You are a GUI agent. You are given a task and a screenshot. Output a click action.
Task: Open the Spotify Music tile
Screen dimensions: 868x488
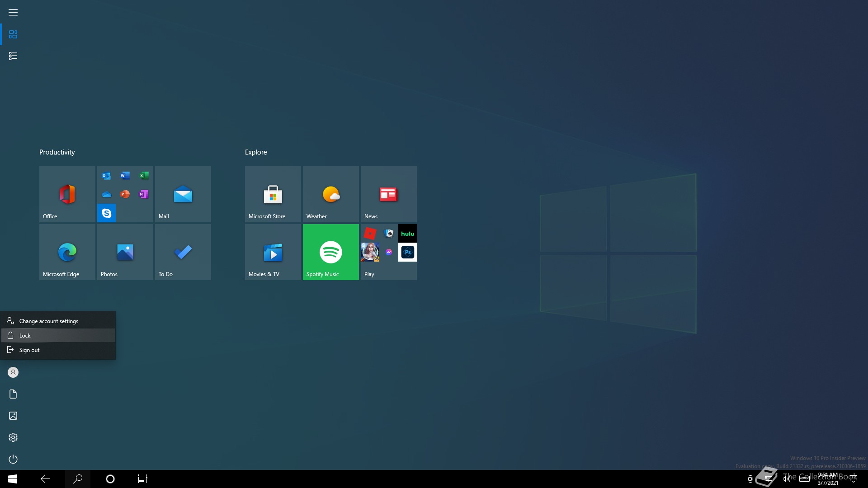point(330,252)
